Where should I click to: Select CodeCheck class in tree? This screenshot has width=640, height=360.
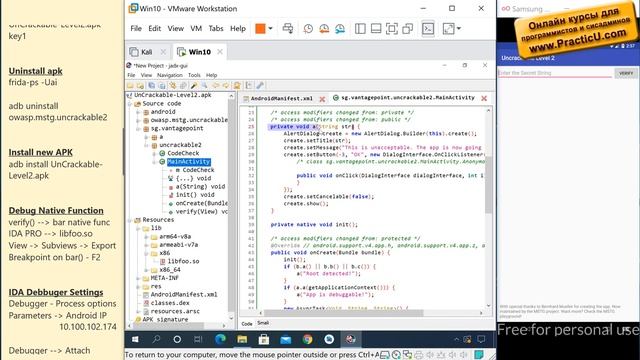click(183, 153)
